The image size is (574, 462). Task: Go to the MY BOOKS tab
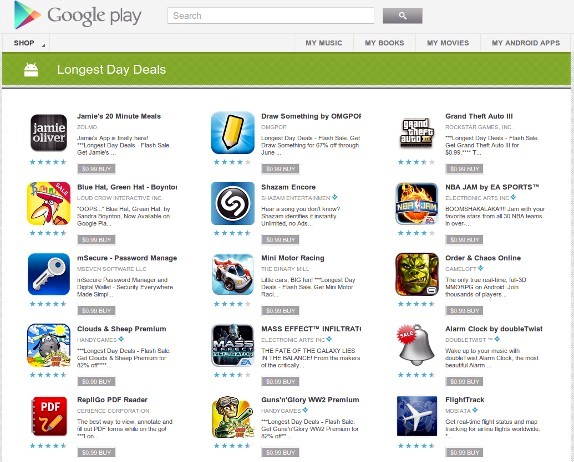(x=384, y=43)
